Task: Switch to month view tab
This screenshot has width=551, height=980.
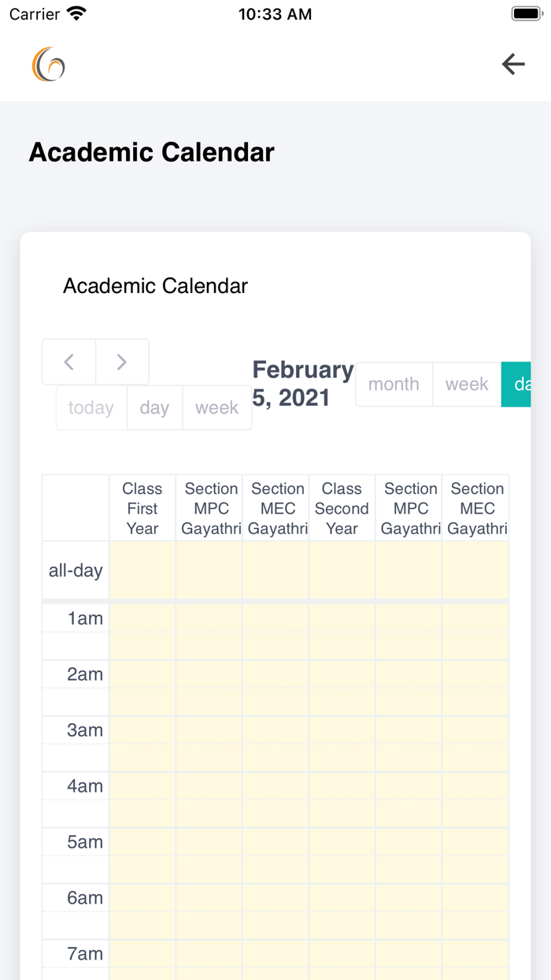Action: pos(394,384)
